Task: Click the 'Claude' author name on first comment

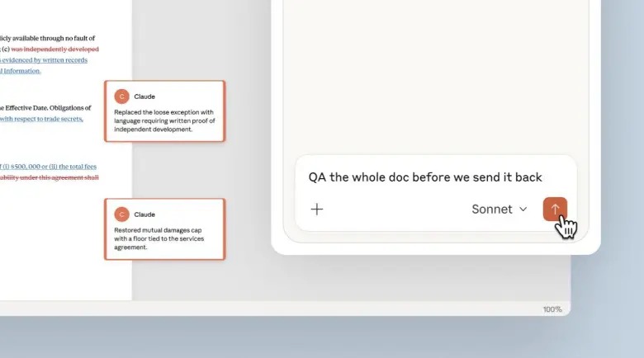Action: click(x=144, y=97)
